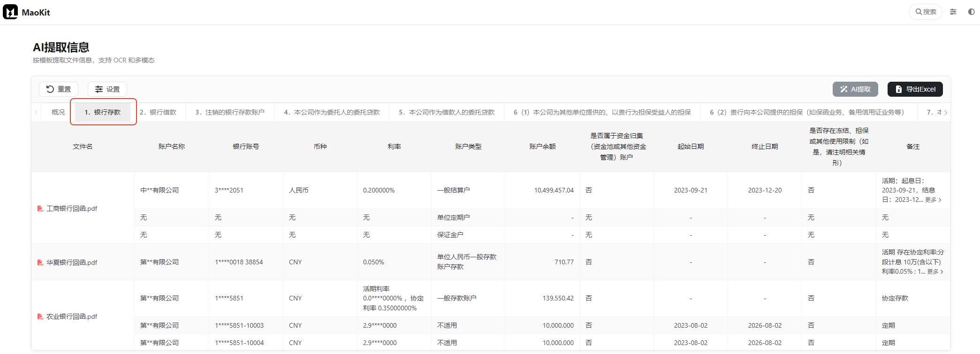Click the 账户类型 column header

[468, 146]
